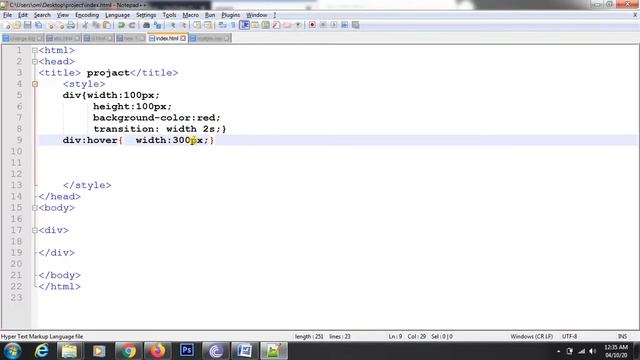Click the Stop recording macro icon
640x360 pixels.
323,25
